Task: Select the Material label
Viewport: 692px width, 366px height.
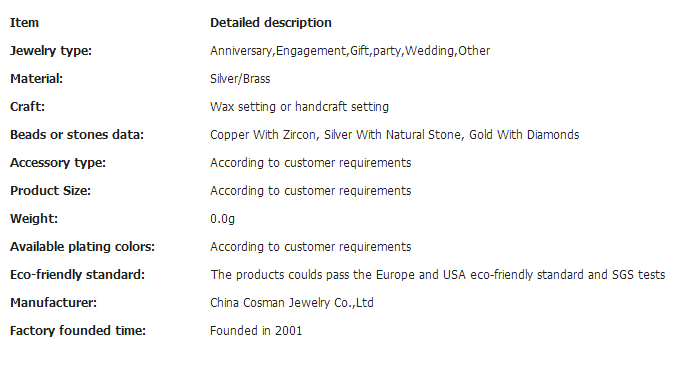Action: 37,79
